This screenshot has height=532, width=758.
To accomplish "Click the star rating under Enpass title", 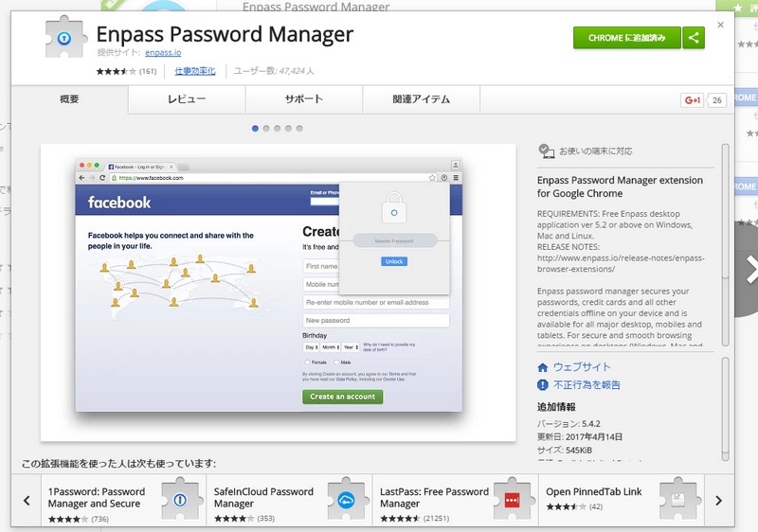I will coord(116,71).
